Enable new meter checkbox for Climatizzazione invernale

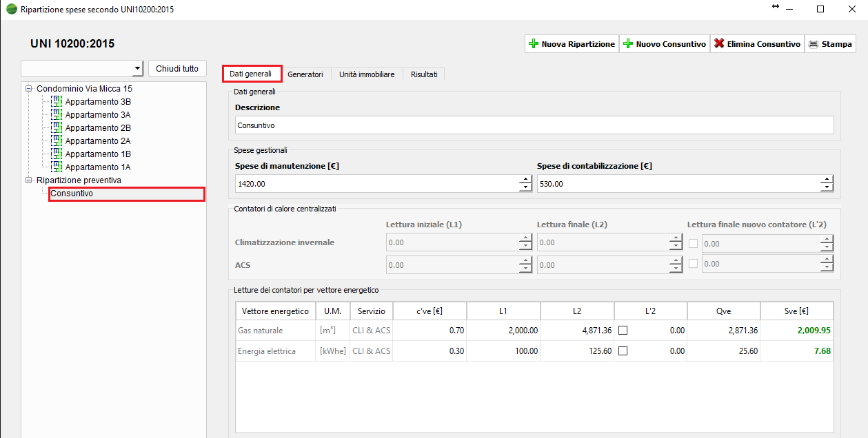pos(694,243)
